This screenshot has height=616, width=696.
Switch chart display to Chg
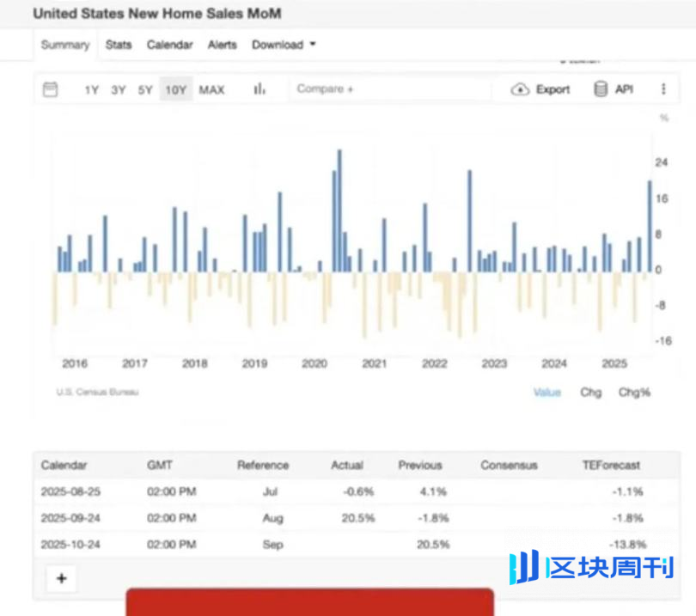(590, 392)
